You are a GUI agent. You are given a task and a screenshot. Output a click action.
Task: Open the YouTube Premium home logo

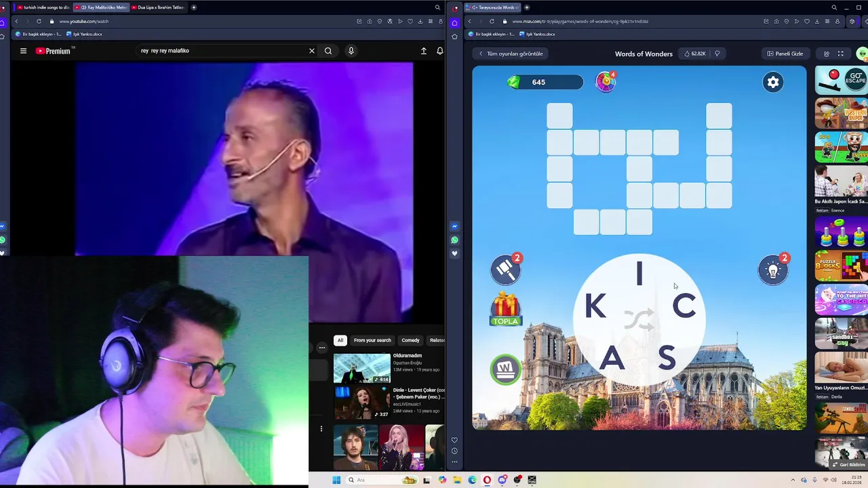point(54,51)
